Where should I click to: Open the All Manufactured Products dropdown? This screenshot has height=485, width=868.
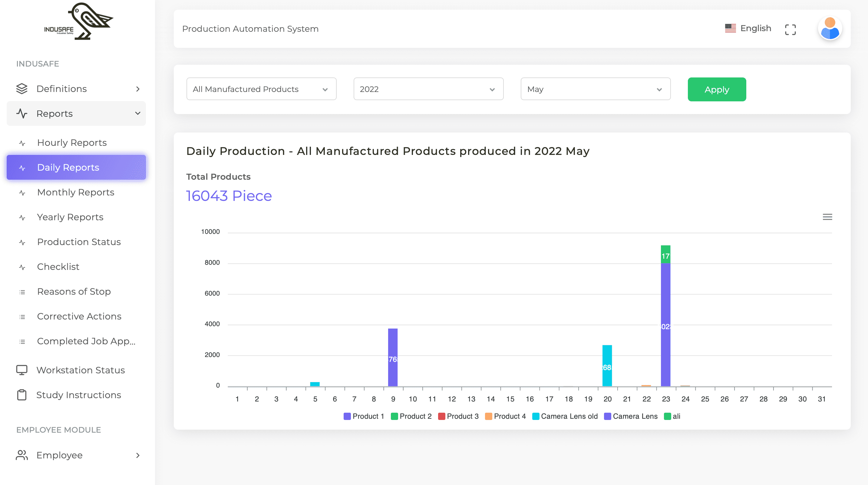[x=261, y=89]
